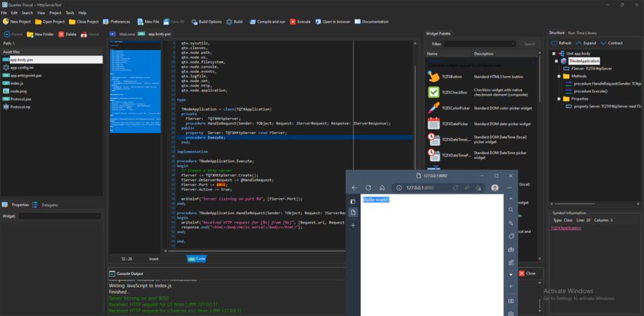Switch to the Delegates tab

click(46, 205)
